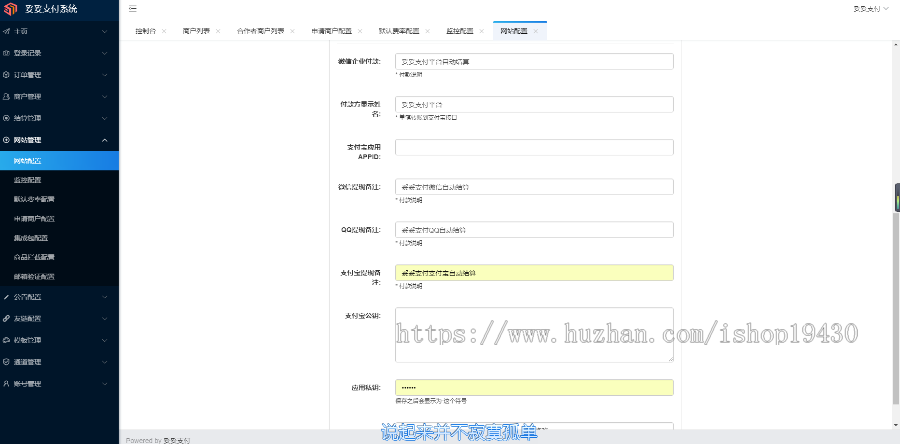The height and width of the screenshot is (444, 900).
Task: Click the 友链配置 link icon
Action: [6, 318]
